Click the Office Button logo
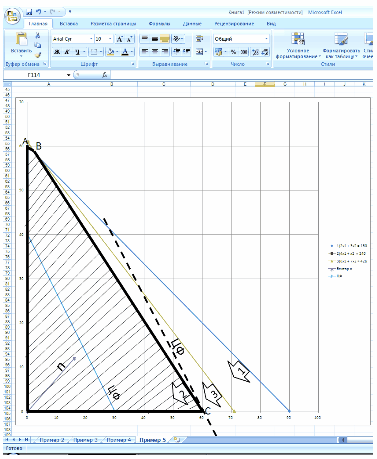Screen dimensions: 377x459 click(12, 16)
